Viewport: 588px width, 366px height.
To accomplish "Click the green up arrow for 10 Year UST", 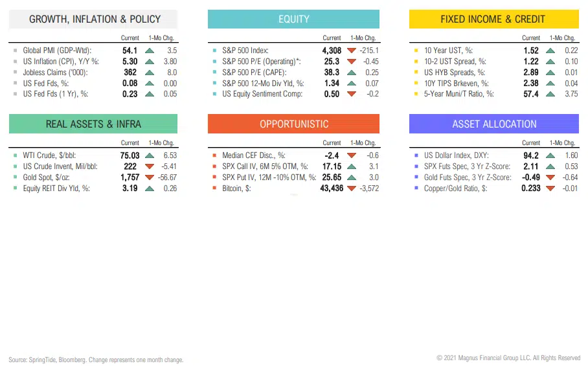I will [x=551, y=50].
